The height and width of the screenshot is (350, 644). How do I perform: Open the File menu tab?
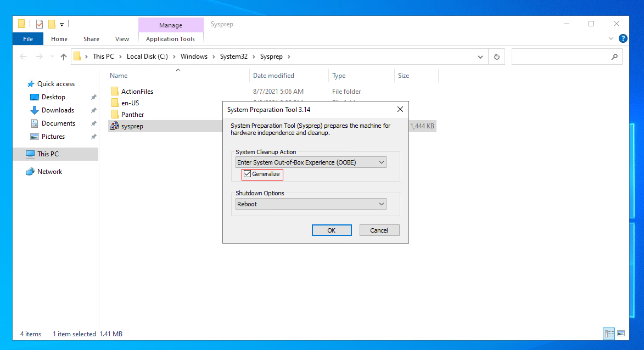28,39
